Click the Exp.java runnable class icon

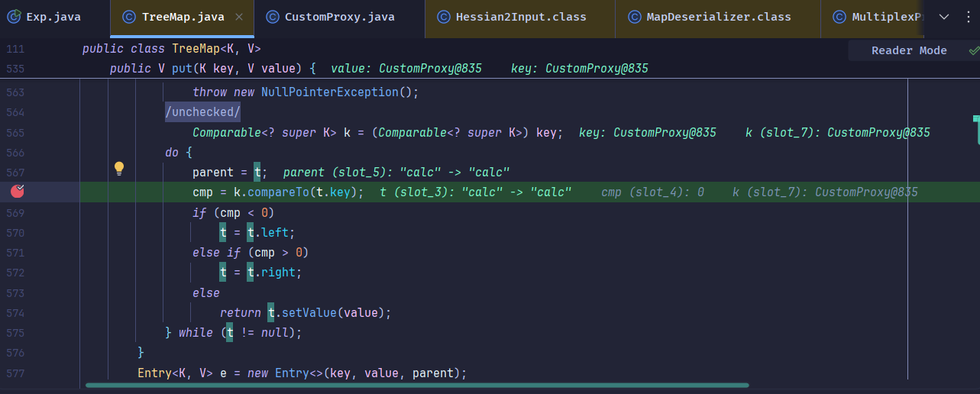[13, 17]
